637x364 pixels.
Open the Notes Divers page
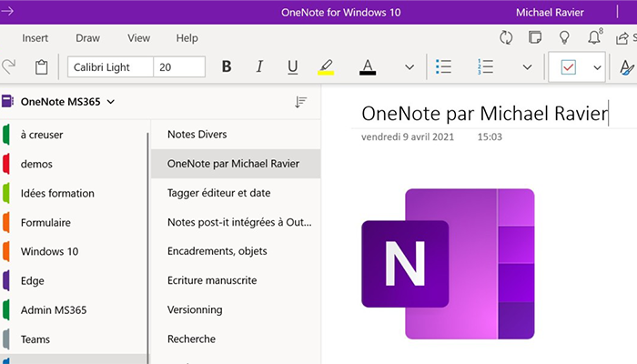(x=236, y=135)
